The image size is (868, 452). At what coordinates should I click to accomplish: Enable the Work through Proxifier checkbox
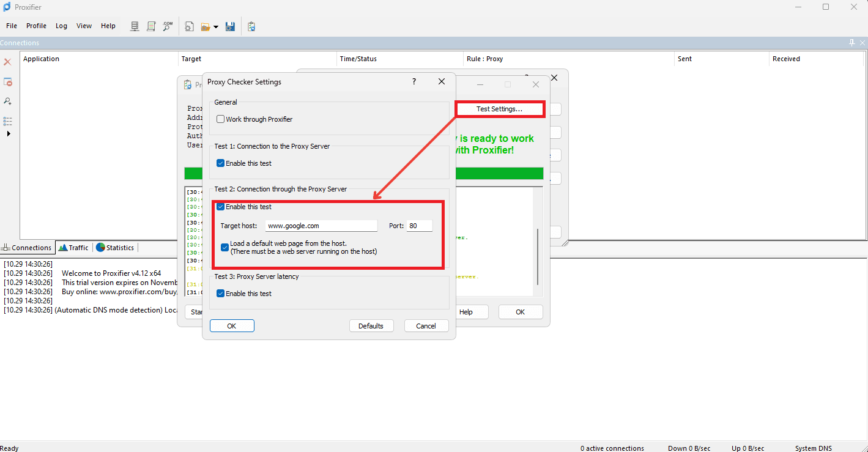(221, 119)
